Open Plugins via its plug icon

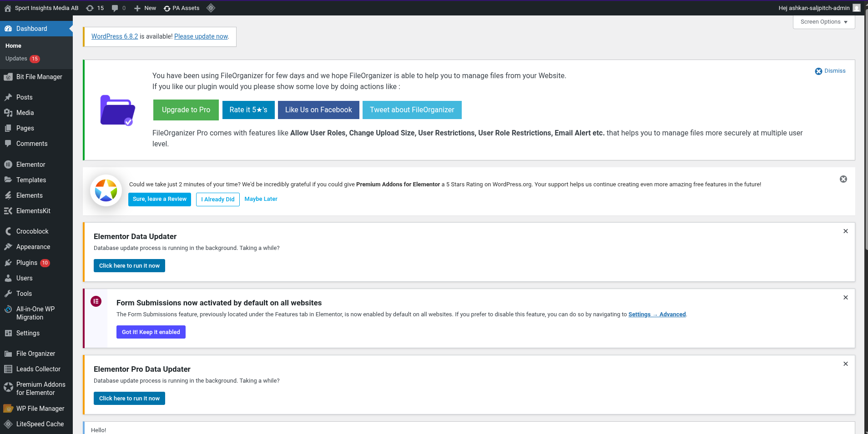(8, 263)
